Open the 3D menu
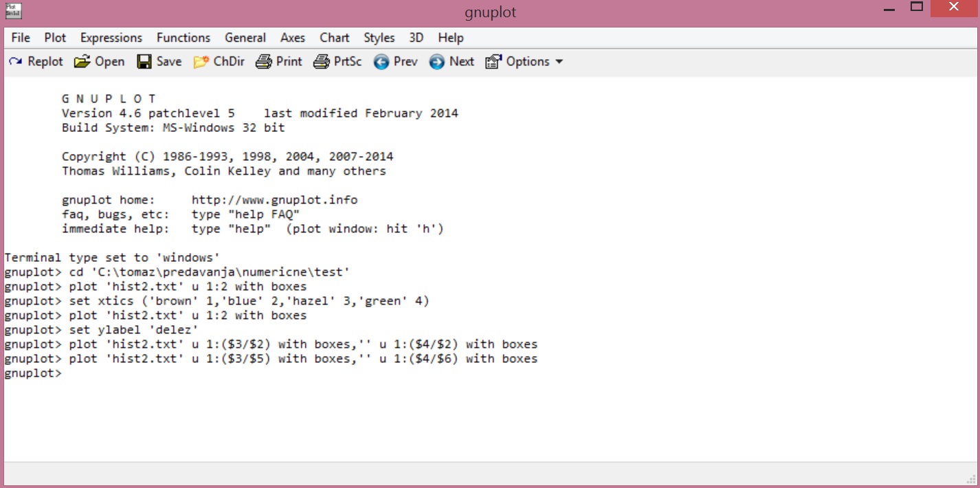The width and height of the screenshot is (980, 488). tap(416, 38)
